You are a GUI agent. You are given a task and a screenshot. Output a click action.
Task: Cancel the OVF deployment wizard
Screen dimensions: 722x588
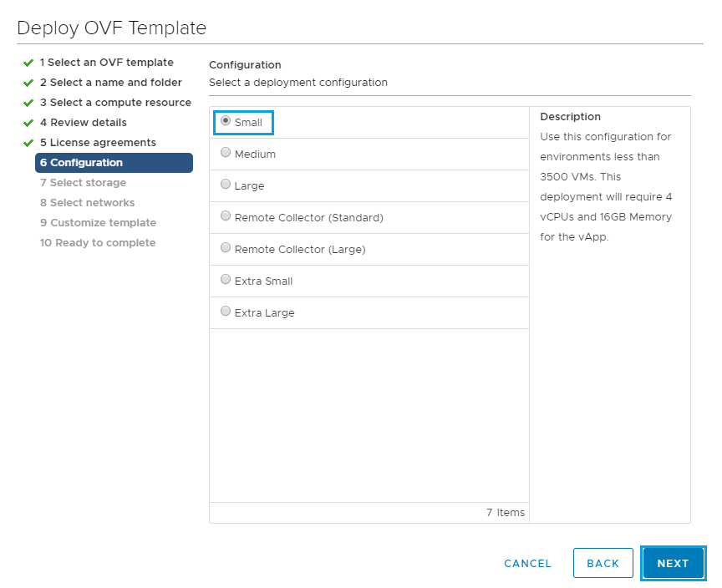coord(527,564)
